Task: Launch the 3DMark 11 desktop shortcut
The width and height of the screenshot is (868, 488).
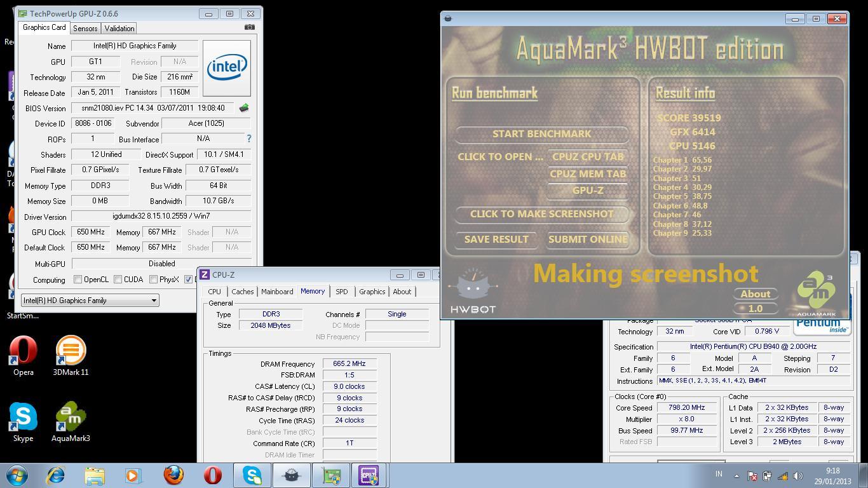Action: pyautogui.click(x=71, y=356)
